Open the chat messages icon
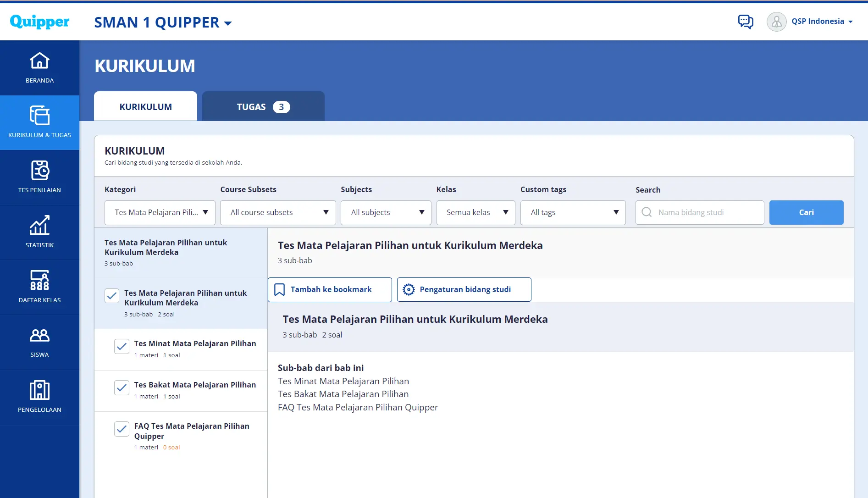Viewport: 868px width, 498px height. tap(746, 22)
